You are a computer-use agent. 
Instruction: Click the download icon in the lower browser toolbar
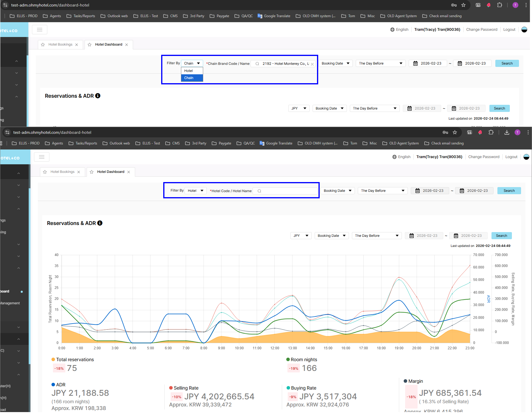click(507, 132)
